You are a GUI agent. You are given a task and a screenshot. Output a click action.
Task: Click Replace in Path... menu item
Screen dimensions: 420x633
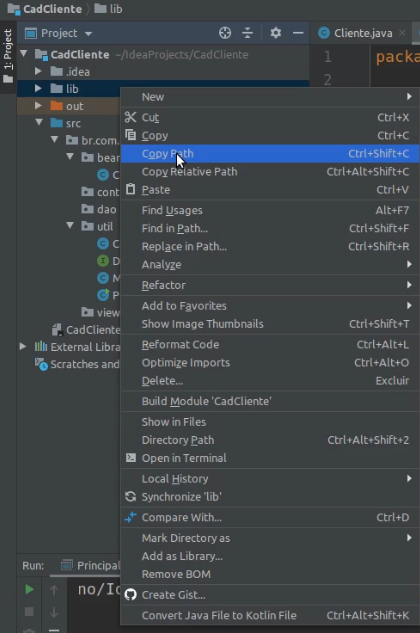tap(270, 247)
